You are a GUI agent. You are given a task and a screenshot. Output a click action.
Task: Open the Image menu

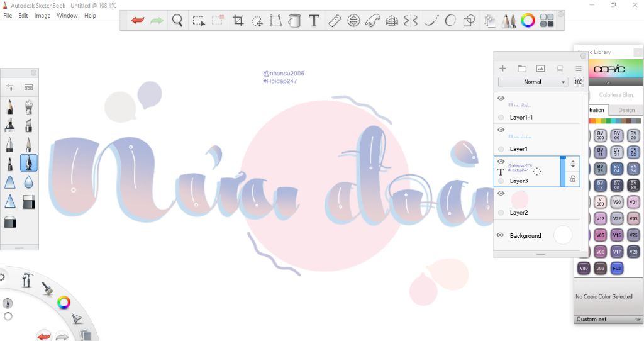point(42,16)
